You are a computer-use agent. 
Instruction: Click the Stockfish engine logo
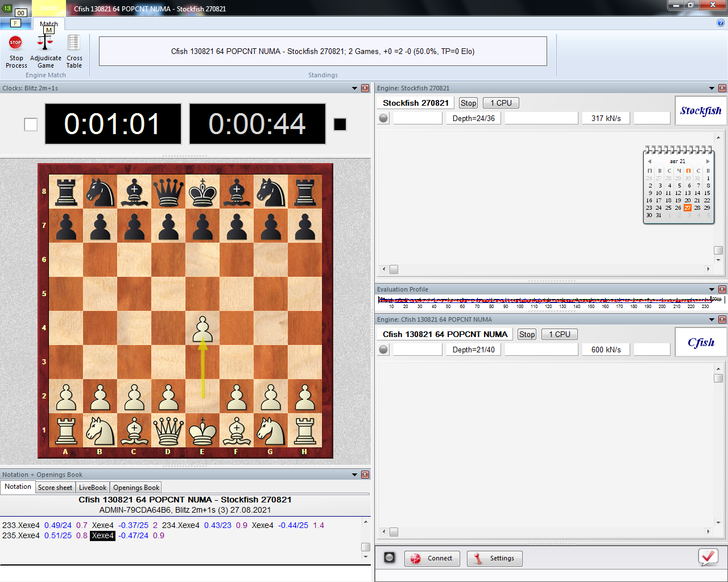point(701,111)
